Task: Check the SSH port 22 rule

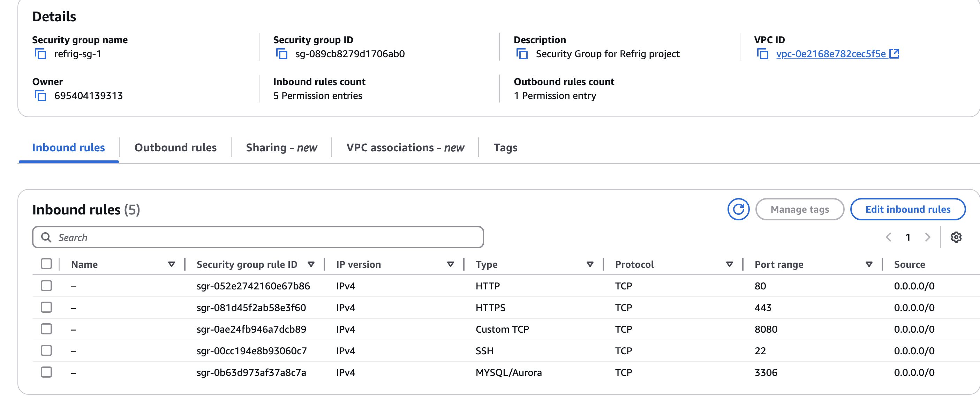Action: pyautogui.click(x=46, y=350)
